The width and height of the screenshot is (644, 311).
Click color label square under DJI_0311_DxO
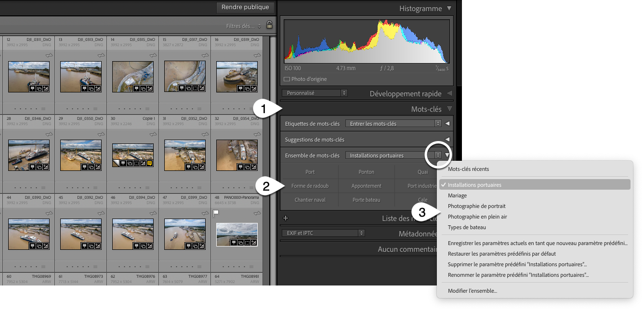43,109
